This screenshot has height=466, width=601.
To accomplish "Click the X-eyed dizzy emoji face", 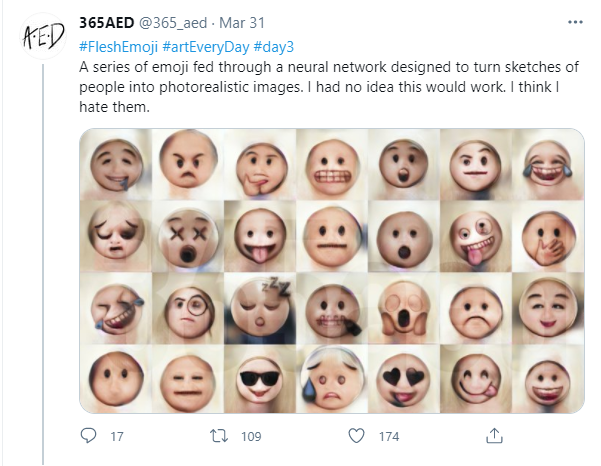I will [184, 236].
